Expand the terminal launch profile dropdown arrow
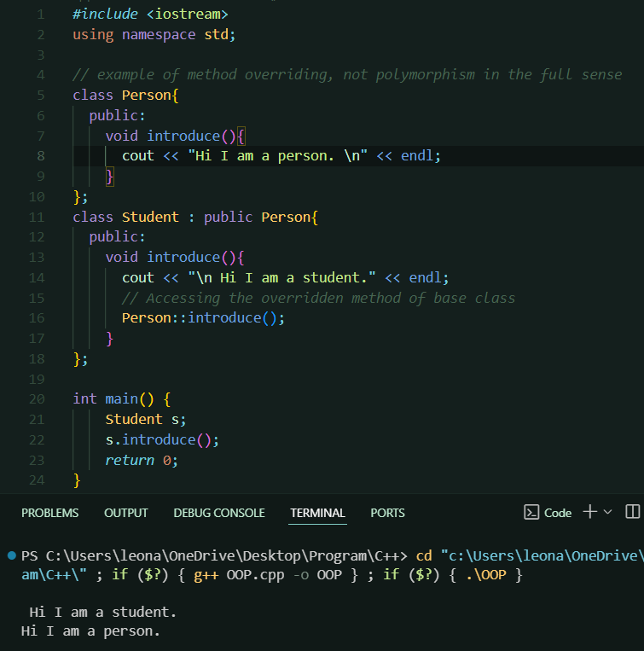This screenshot has height=651, width=644. click(608, 512)
